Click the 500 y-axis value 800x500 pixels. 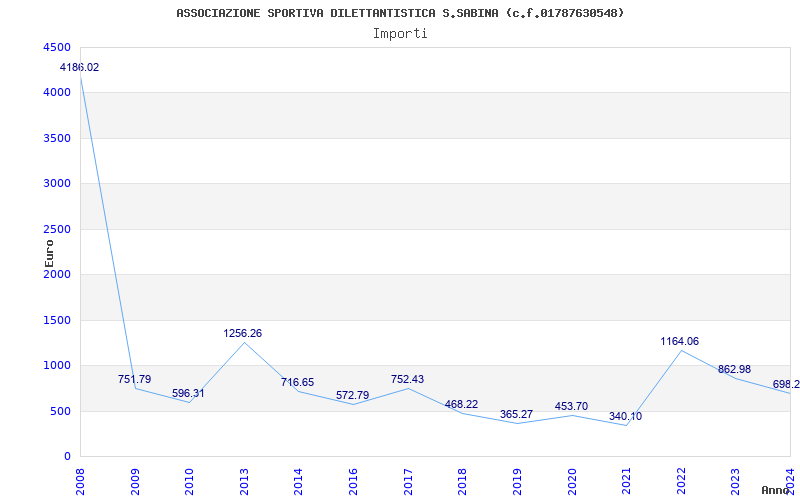tap(61, 411)
